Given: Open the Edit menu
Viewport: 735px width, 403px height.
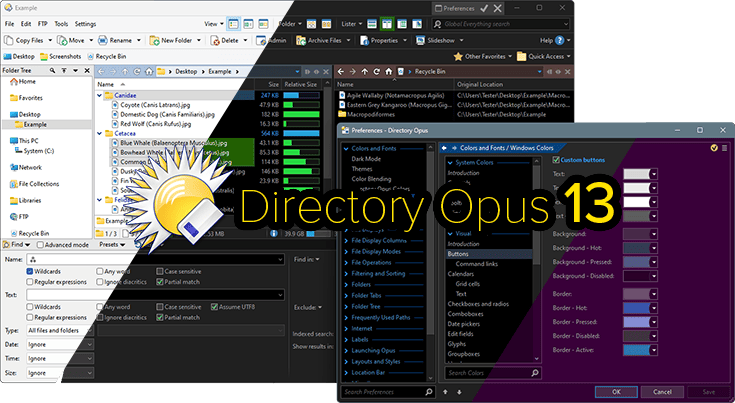Looking at the screenshot, I should 26,24.
